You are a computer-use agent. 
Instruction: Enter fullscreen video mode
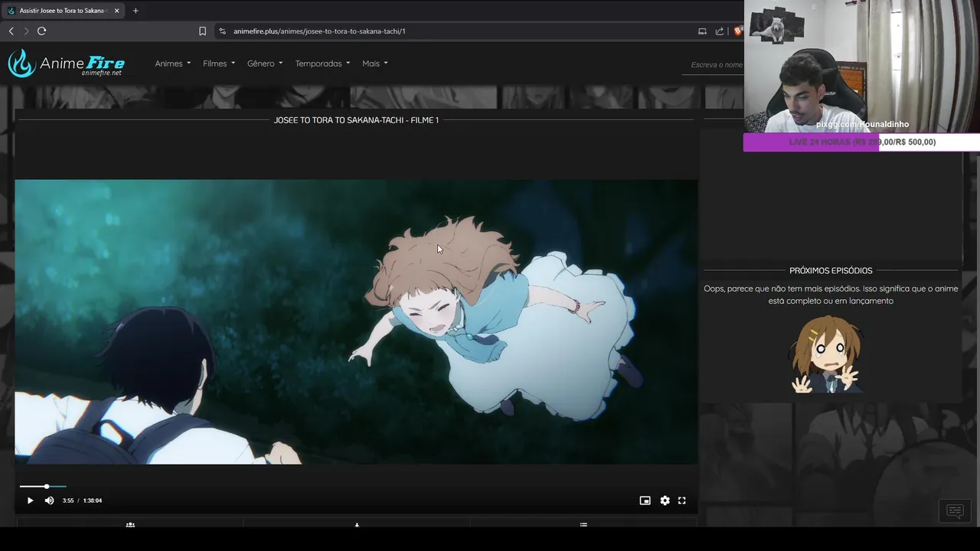pos(681,500)
